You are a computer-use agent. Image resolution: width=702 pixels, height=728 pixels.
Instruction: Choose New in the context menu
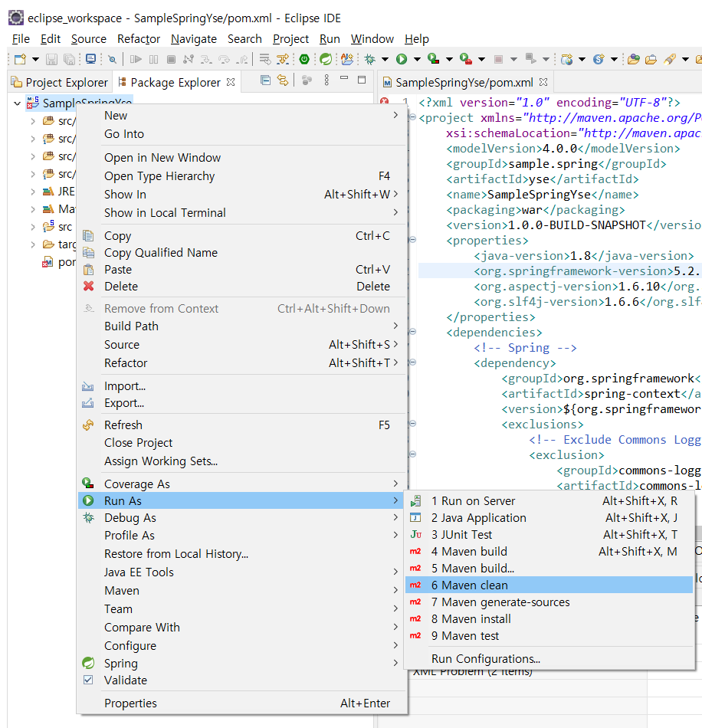click(243, 115)
